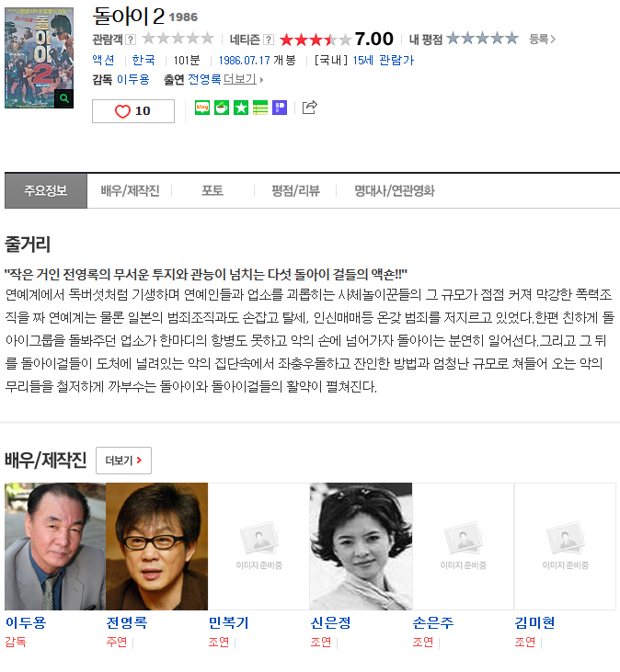620x672 pixels.
Task: Share to Naver blog icon
Action: point(202,108)
